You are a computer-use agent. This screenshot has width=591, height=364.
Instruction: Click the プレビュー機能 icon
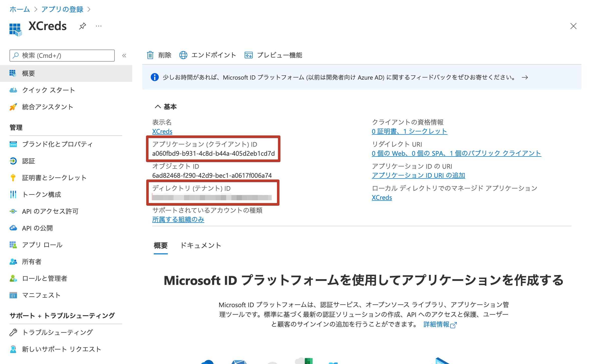(248, 55)
